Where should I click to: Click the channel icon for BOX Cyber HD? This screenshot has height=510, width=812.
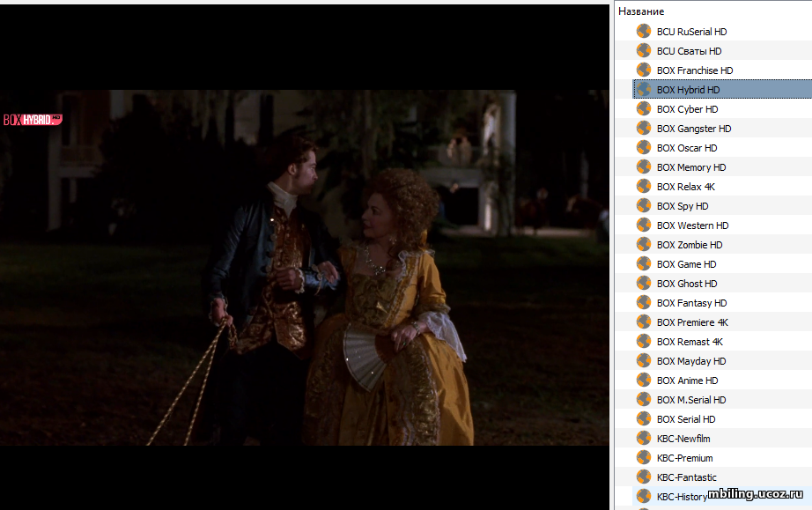point(644,108)
